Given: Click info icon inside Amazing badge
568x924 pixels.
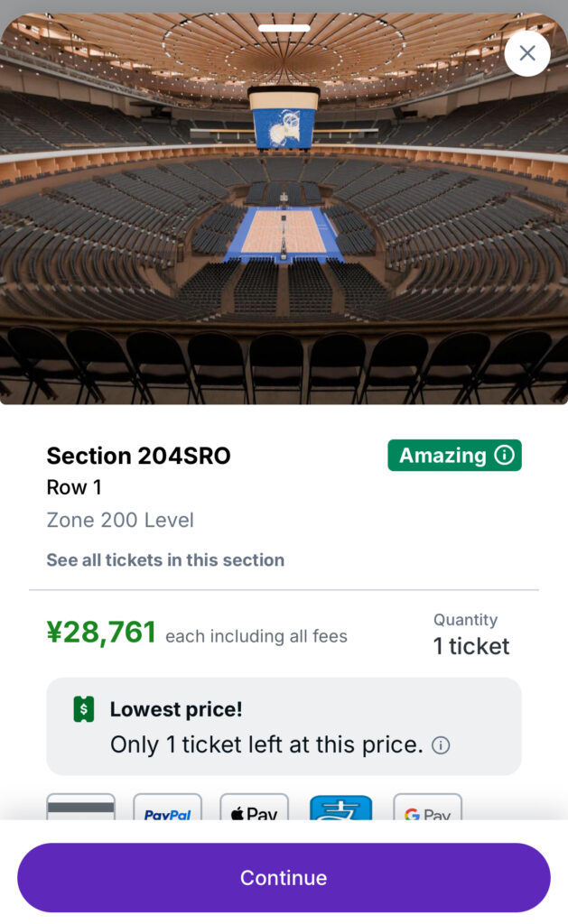Looking at the screenshot, I should pyautogui.click(x=505, y=456).
